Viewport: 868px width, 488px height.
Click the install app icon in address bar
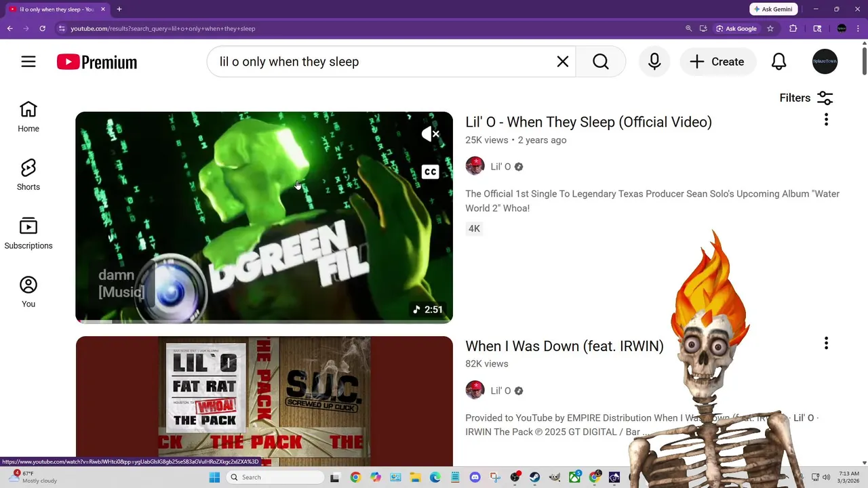(x=703, y=28)
